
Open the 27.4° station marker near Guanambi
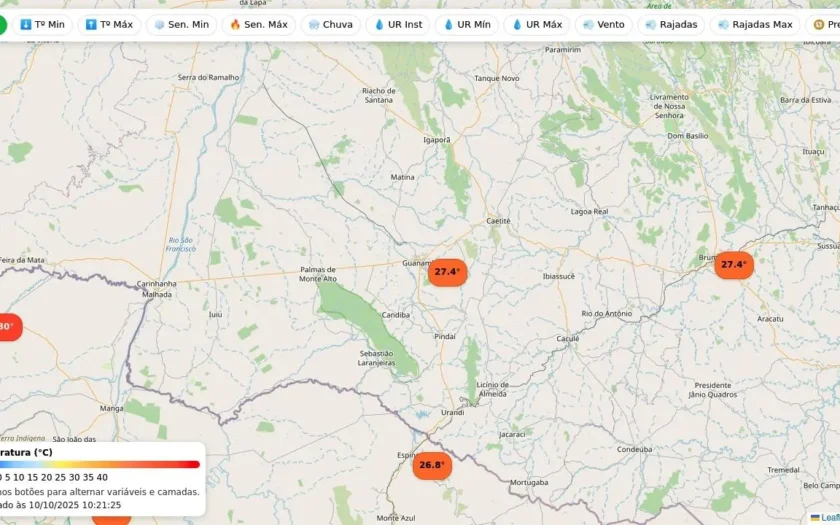pyautogui.click(x=447, y=272)
